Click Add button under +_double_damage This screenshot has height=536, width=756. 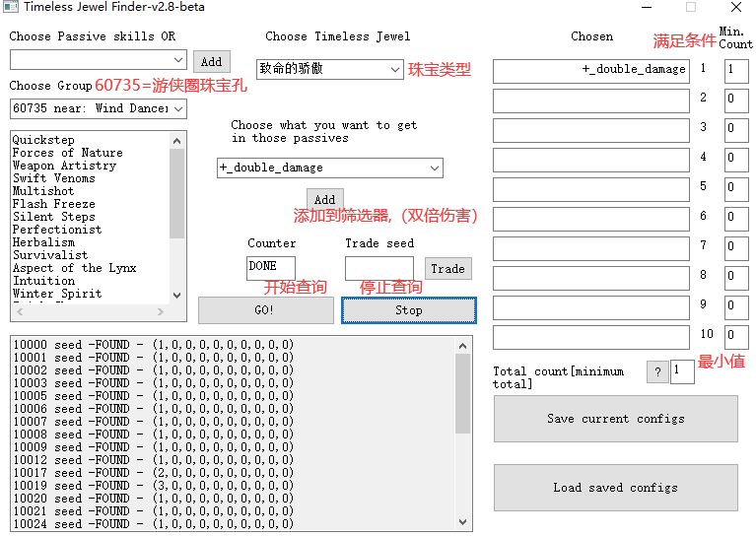(324, 199)
